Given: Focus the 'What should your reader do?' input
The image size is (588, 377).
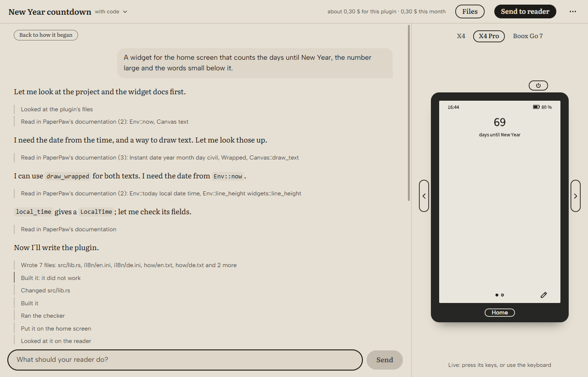Looking at the screenshot, I should pyautogui.click(x=185, y=360).
